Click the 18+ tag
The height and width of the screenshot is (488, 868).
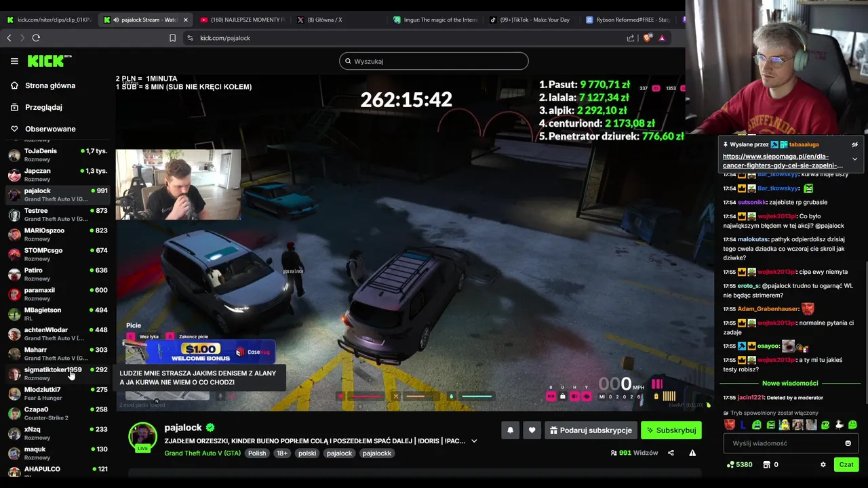[282, 453]
